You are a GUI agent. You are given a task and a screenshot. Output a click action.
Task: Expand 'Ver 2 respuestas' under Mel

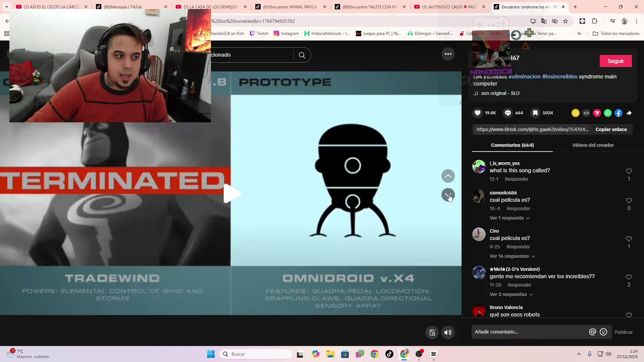pos(511,295)
